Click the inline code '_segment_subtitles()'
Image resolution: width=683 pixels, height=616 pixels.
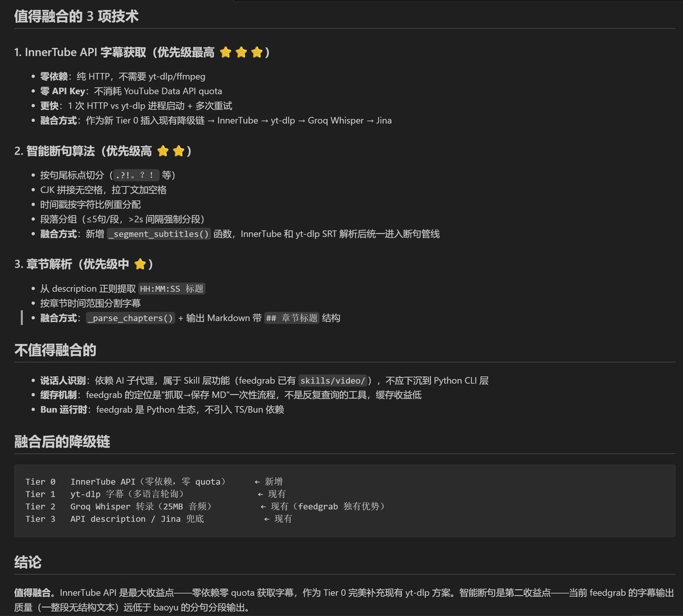(x=159, y=234)
